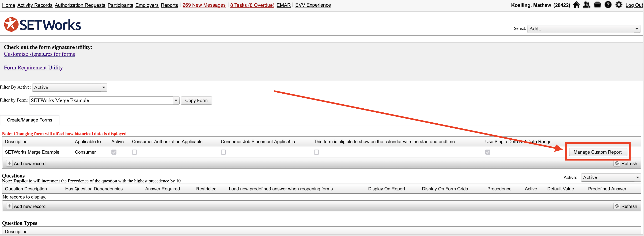Click the Display On Report column header
The width and height of the screenshot is (644, 236).
click(x=387, y=189)
